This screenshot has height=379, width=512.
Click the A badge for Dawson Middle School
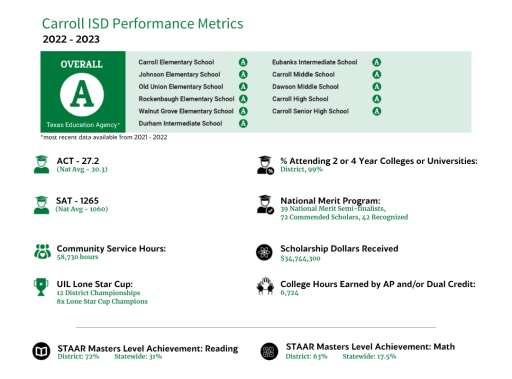pyautogui.click(x=377, y=87)
